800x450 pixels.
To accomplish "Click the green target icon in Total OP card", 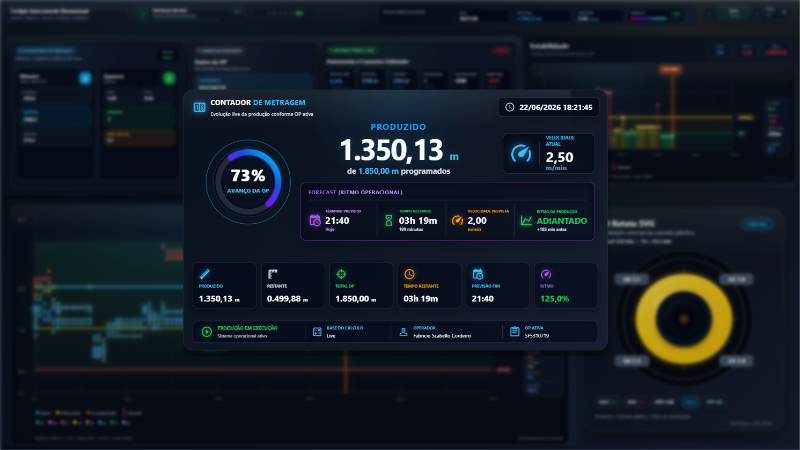I will point(341,274).
